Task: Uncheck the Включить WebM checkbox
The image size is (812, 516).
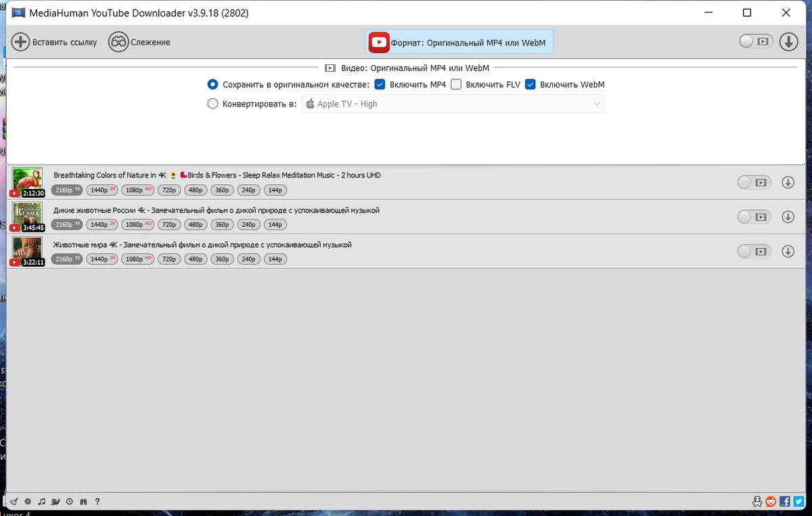Action: 531,85
